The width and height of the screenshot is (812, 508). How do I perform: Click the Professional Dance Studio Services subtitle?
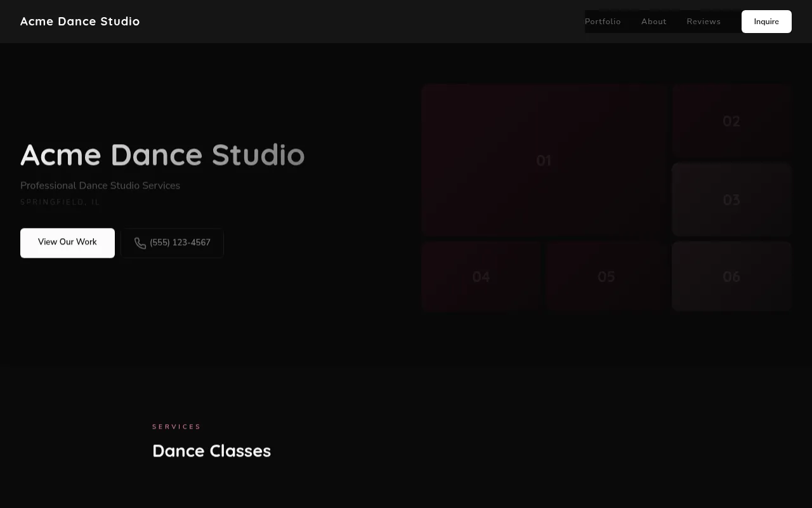(100, 185)
